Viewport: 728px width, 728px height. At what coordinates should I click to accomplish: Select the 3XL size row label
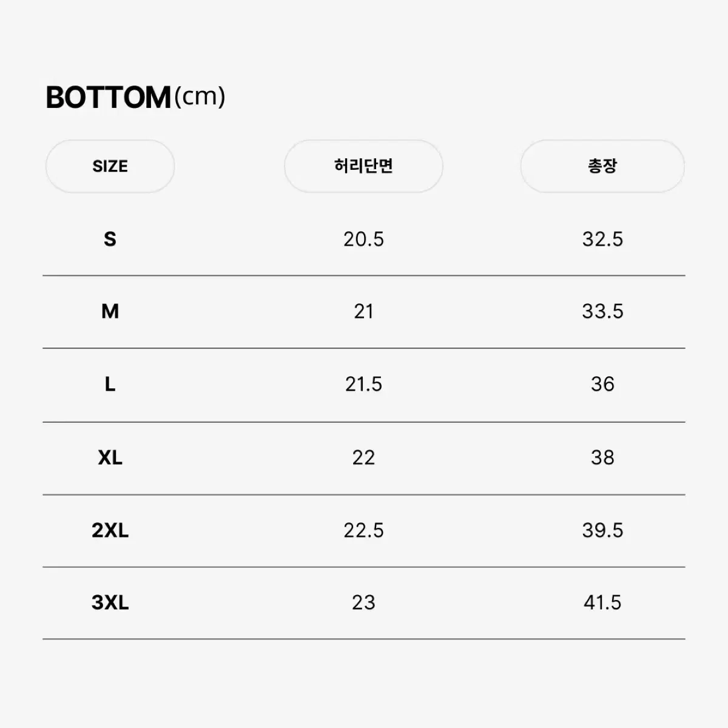tap(110, 602)
